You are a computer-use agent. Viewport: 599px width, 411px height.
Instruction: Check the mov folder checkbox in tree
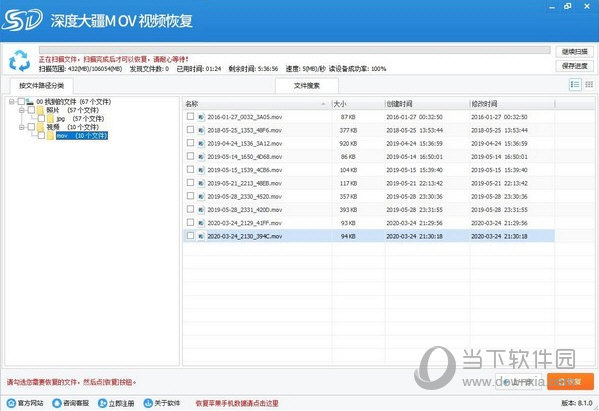(x=41, y=135)
